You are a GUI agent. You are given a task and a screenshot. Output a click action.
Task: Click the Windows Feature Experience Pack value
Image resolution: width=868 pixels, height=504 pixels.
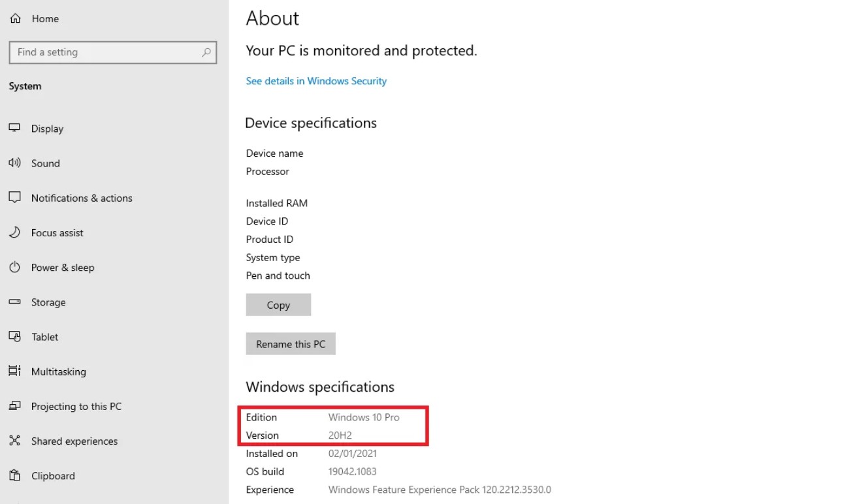[x=440, y=490]
